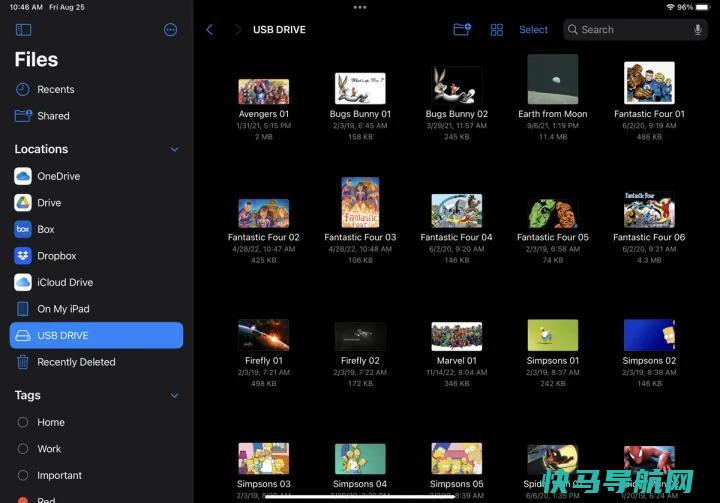Open Firefly 01 image
The width and height of the screenshot is (720, 503).
pos(264,335)
